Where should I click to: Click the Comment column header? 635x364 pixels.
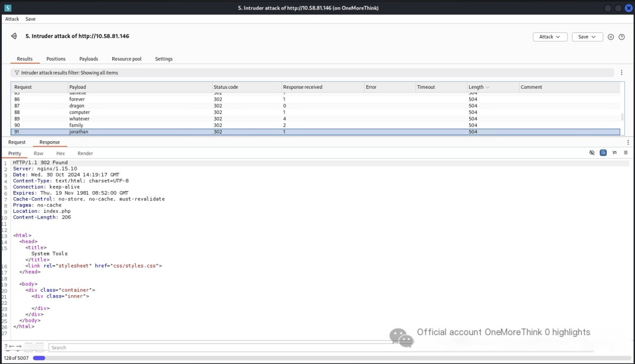tap(569, 87)
